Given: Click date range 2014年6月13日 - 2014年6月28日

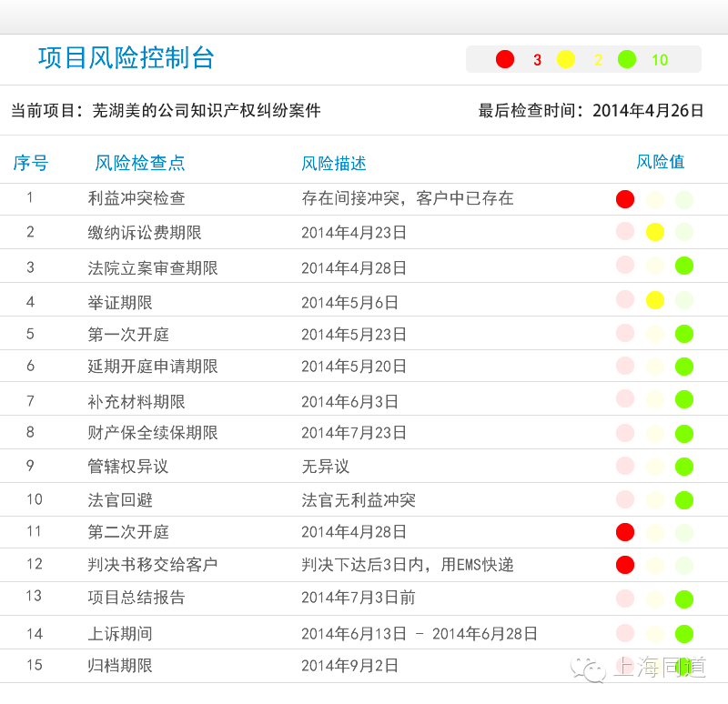Looking at the screenshot, I should pyautogui.click(x=420, y=633).
